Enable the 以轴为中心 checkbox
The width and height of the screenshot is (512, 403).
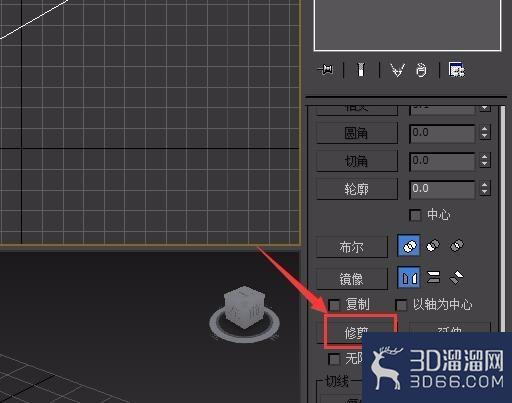tap(401, 305)
